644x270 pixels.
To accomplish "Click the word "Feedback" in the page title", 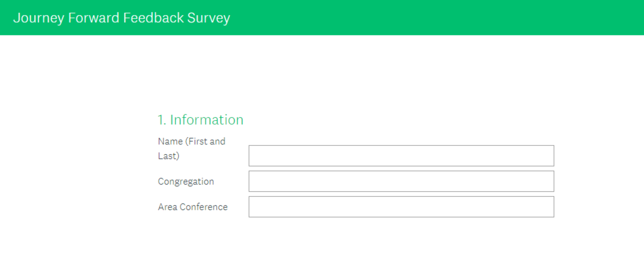I will click(154, 18).
